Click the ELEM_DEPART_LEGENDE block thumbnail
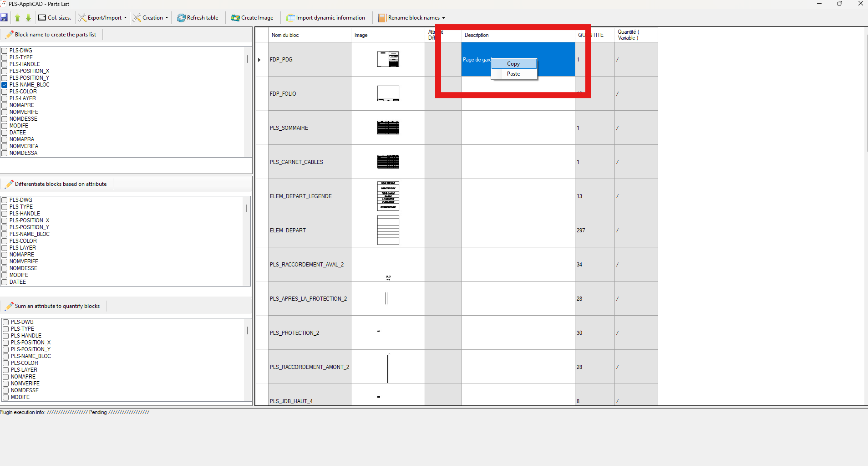Image resolution: width=868 pixels, height=466 pixels. coord(388,196)
